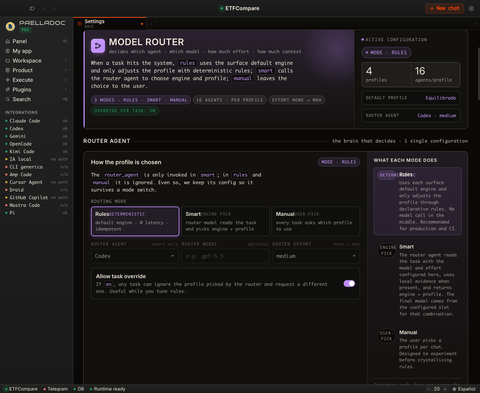Open the Router Agent Codex dropdown
The image size is (480, 393).
pos(135,256)
